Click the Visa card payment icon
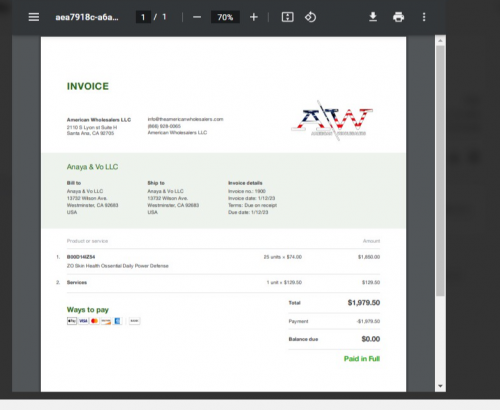The image size is (500, 410). pos(83,321)
